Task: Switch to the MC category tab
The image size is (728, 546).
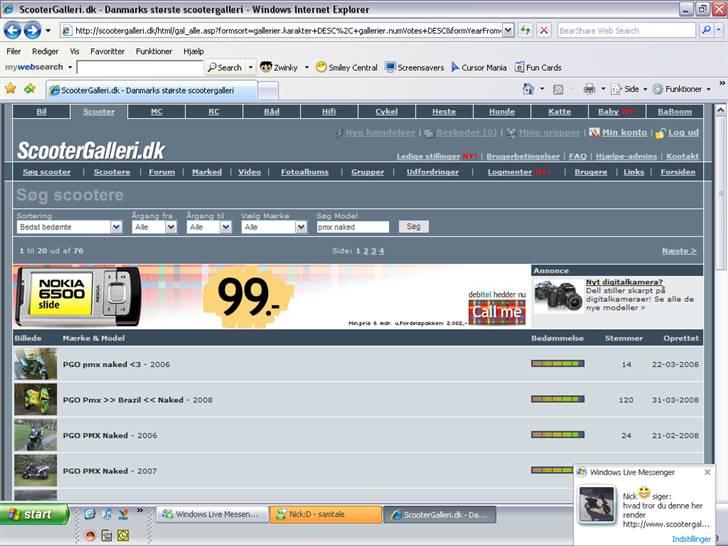Action: 156,112
